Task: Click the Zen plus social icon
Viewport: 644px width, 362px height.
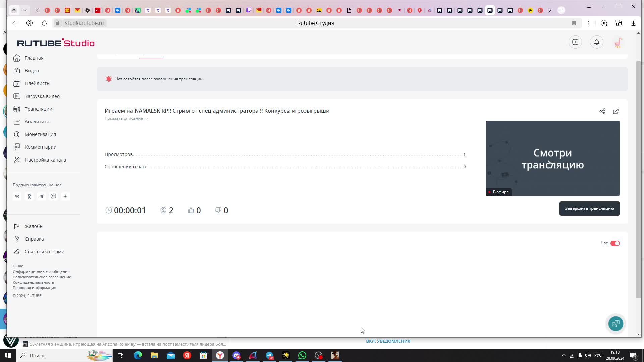Action: pos(65,196)
